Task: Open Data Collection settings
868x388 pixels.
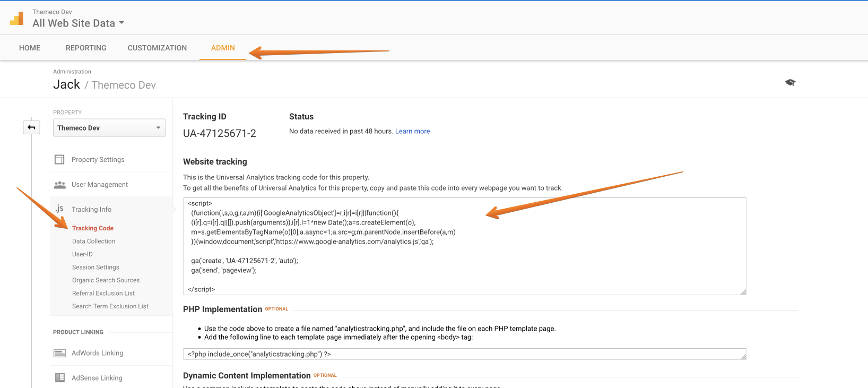Action: click(x=93, y=241)
